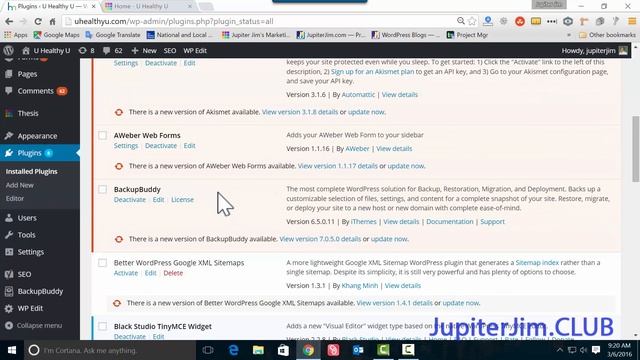Click the page vertical scrollbar thumb
Image resolution: width=640 pixels, height=360 pixels.
point(636,149)
